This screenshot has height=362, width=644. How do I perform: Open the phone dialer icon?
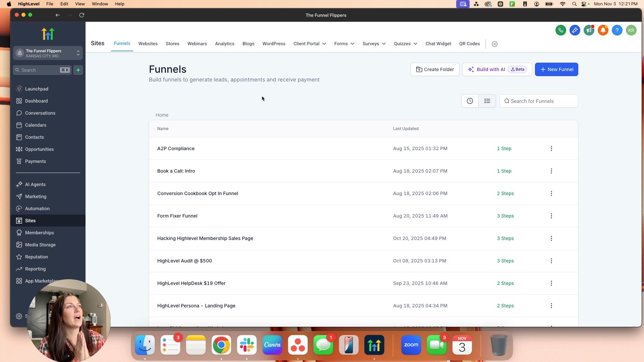[x=560, y=30]
